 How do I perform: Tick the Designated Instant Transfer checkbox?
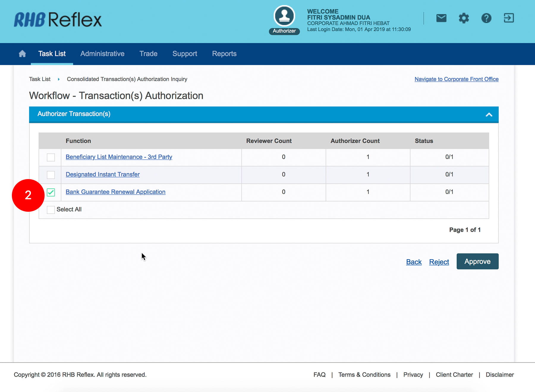click(x=51, y=175)
